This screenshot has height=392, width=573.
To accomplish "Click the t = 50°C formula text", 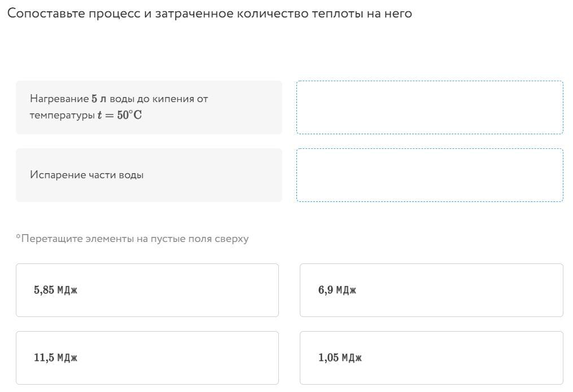I will click(x=120, y=116).
